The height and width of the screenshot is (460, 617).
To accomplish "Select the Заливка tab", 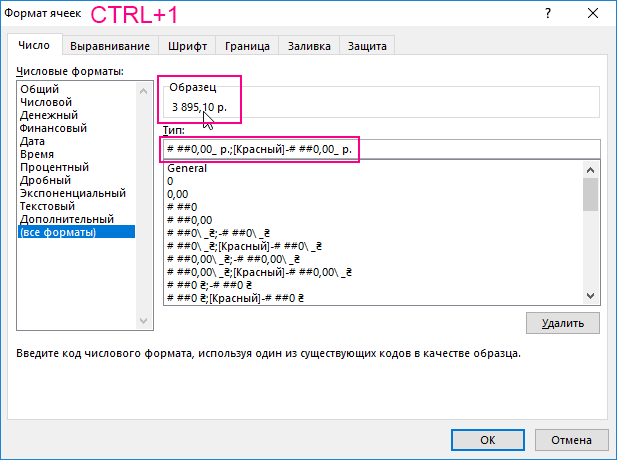I will 309,46.
